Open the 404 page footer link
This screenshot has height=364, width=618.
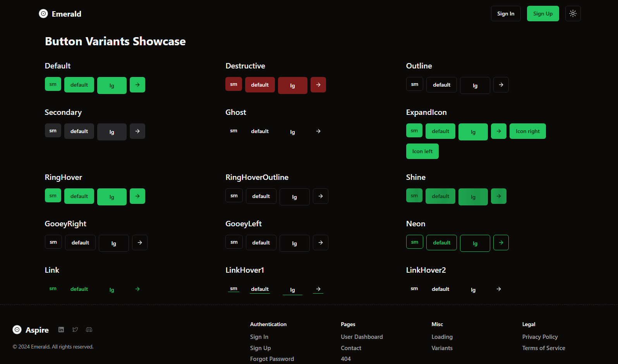346,359
